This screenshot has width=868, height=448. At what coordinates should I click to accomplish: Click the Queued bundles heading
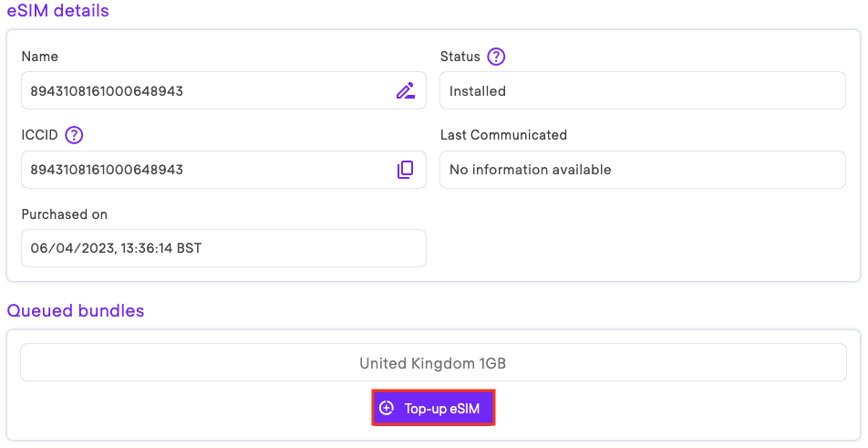click(x=76, y=310)
